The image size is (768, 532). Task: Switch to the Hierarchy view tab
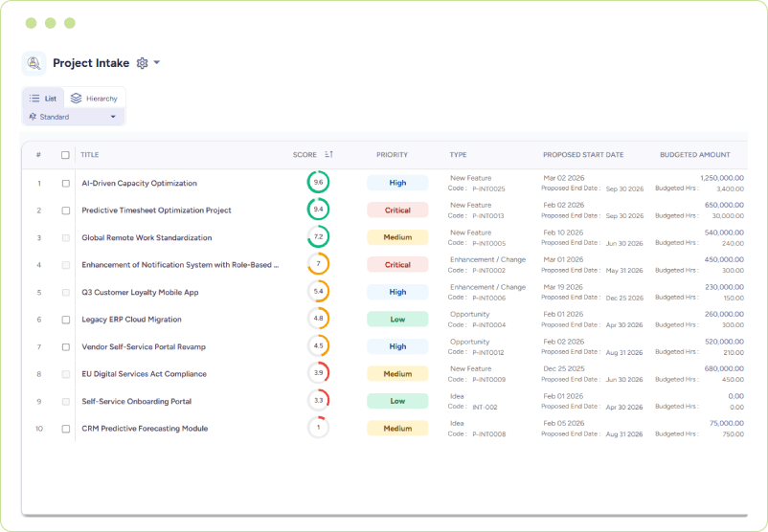point(95,99)
